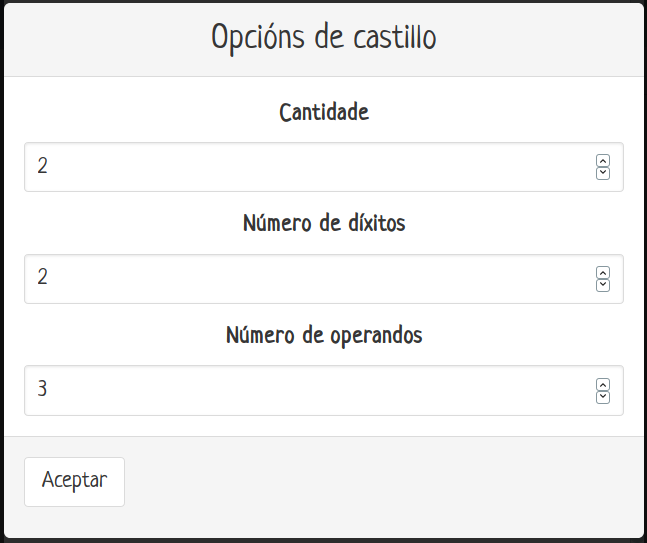The image size is (647, 543).
Task: Click the Cantidade label text
Action: pos(324,112)
